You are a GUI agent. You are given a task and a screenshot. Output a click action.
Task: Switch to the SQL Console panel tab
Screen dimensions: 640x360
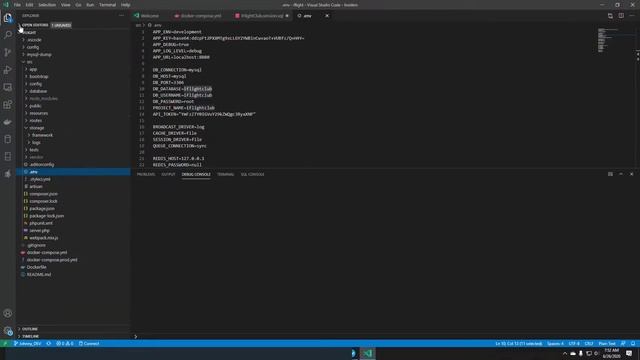pos(252,174)
